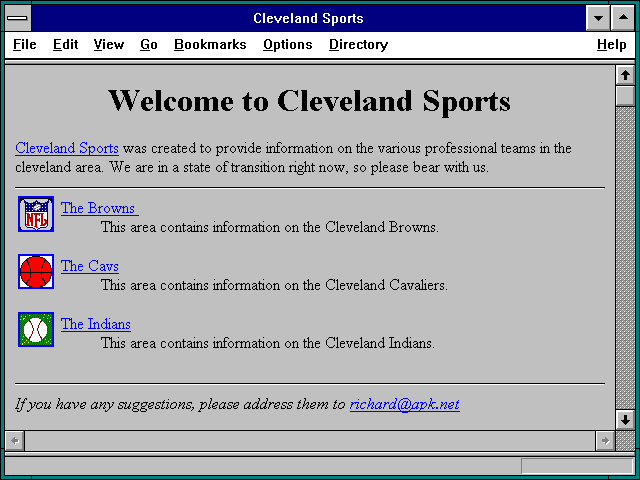
Task: Open the Go menu
Action: [149, 44]
